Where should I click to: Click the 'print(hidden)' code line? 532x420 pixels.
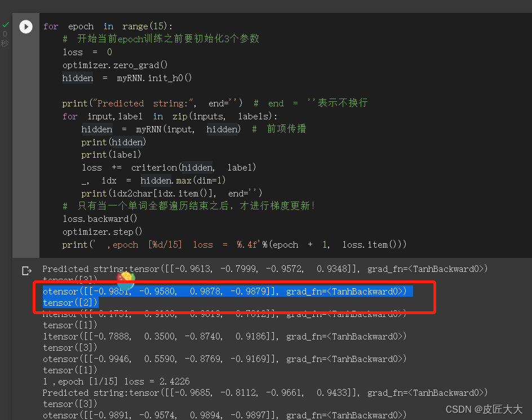[x=114, y=142]
